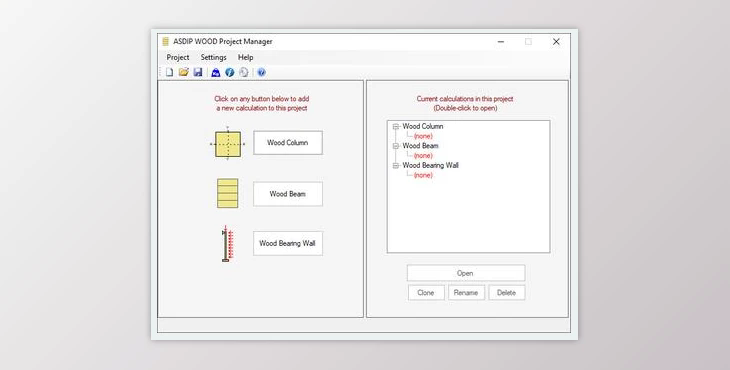
Task: Click the yellow stacked wood beam icon
Action: coord(228,193)
